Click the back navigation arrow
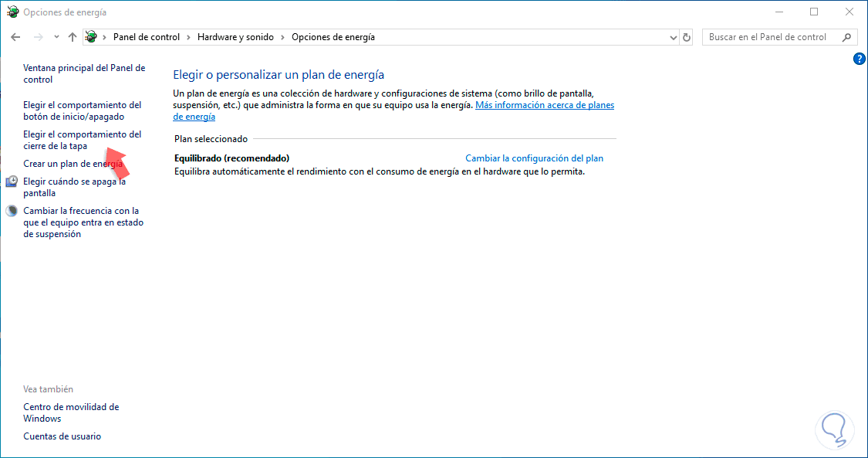868x458 pixels. pyautogui.click(x=15, y=36)
